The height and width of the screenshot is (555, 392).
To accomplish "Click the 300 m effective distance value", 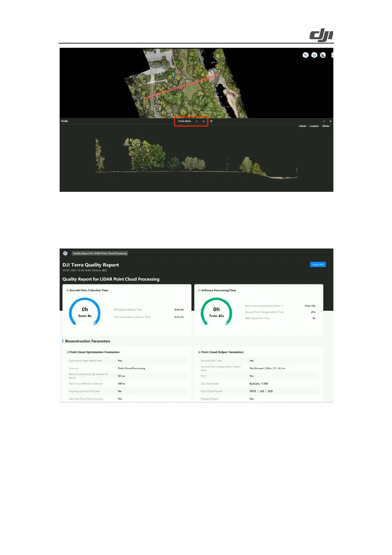I will coord(122,384).
